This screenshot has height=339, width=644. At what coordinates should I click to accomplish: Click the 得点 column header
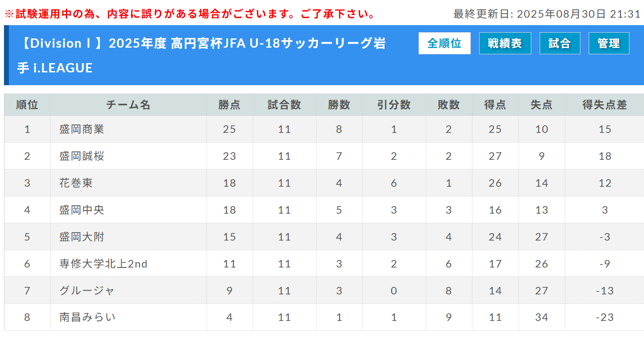[x=495, y=105]
